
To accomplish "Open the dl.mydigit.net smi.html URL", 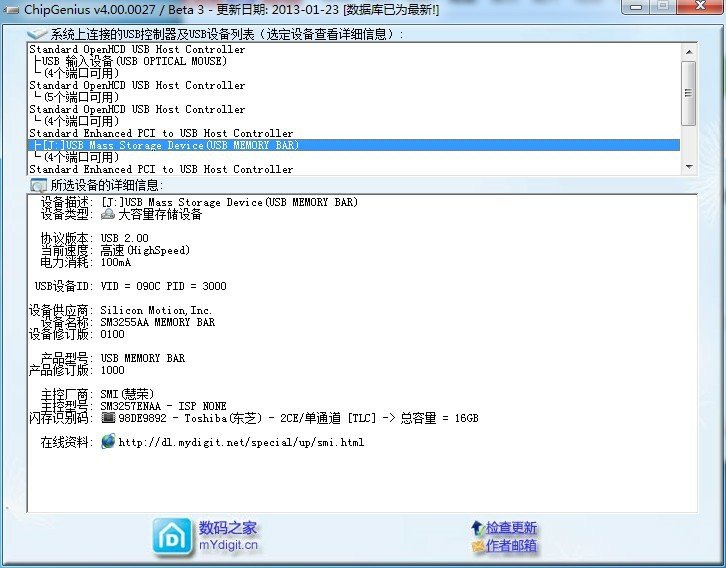I will 241,442.
